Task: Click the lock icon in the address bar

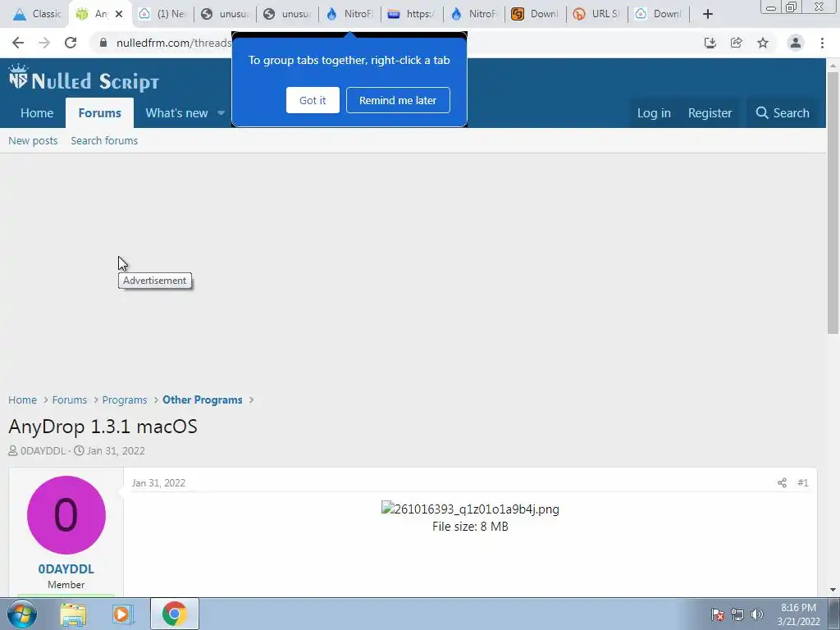Action: (103, 43)
